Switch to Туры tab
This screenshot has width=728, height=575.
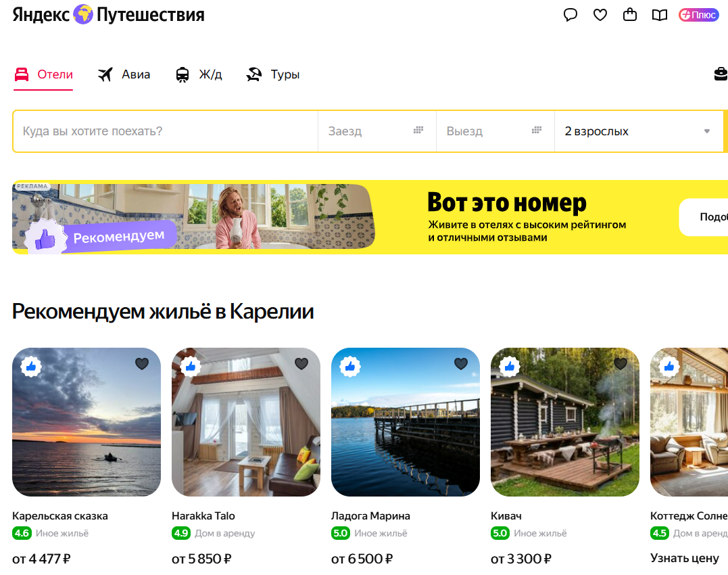[273, 74]
